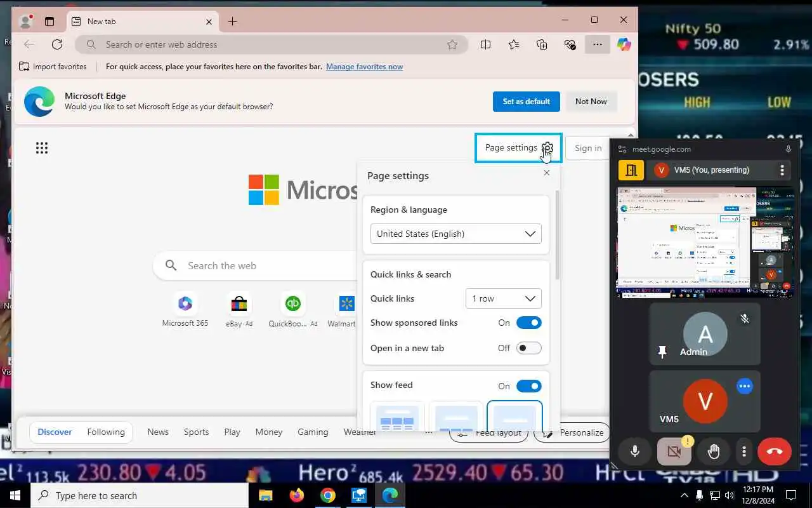Dismiss prompt with Not Now
This screenshot has height=508, width=812.
click(x=591, y=102)
